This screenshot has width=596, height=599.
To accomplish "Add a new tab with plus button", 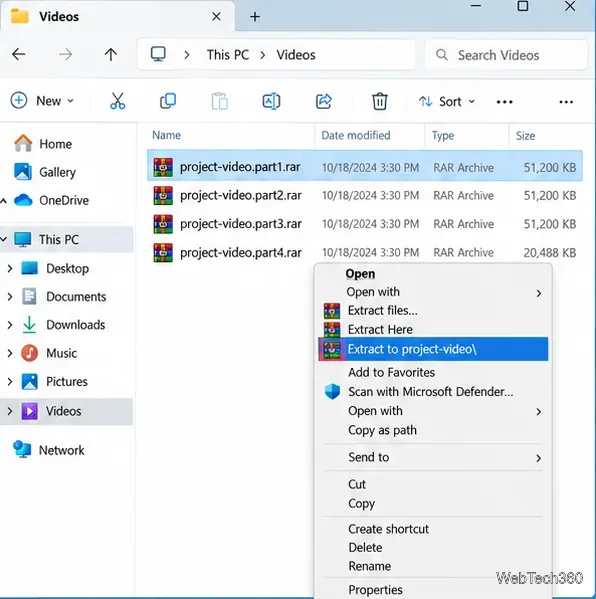I will point(255,17).
